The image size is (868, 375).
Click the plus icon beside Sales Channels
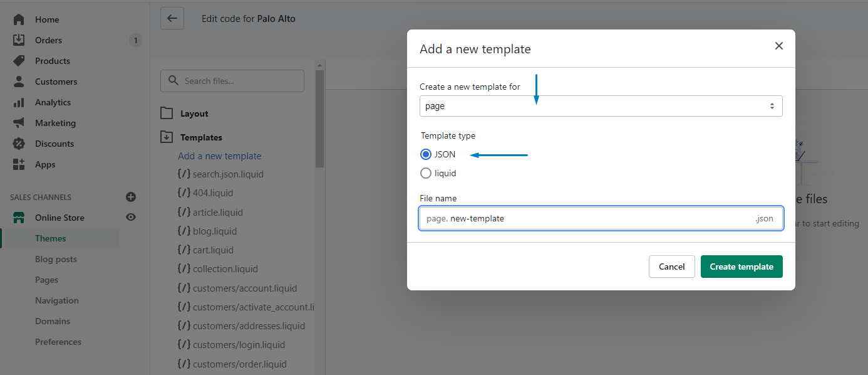click(x=131, y=197)
